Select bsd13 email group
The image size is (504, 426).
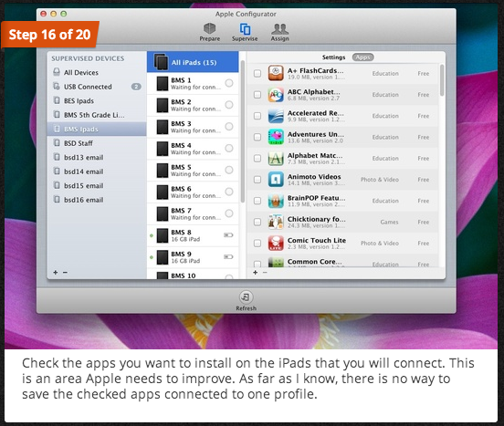(97, 157)
